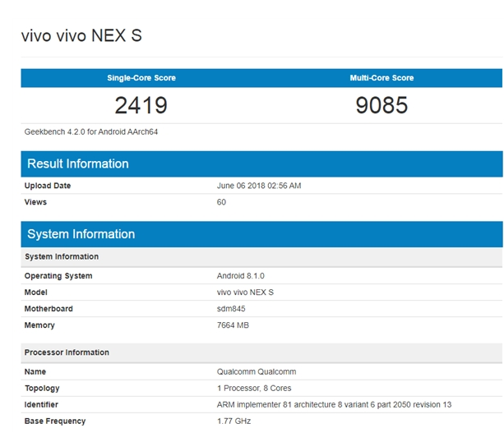The width and height of the screenshot is (504, 442).
Task: Select the multi-core score 9085
Action: point(381,105)
